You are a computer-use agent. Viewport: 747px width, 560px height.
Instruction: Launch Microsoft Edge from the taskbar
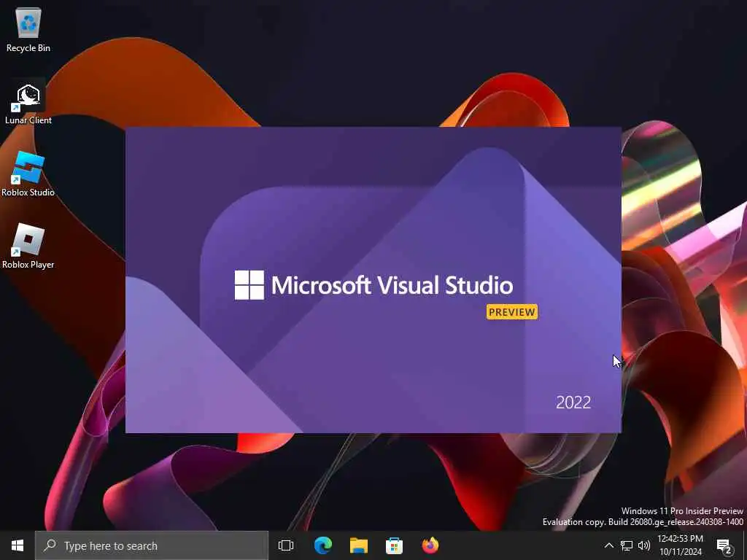coord(323,545)
